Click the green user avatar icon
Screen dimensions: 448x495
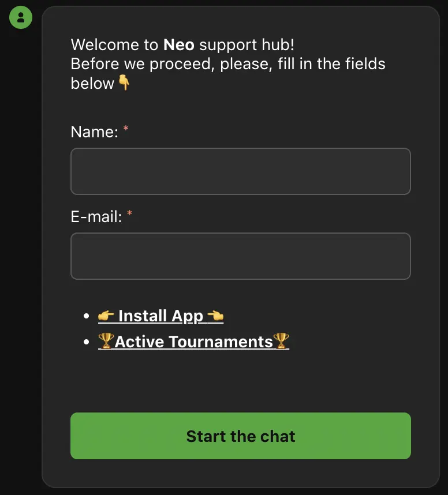(x=21, y=17)
